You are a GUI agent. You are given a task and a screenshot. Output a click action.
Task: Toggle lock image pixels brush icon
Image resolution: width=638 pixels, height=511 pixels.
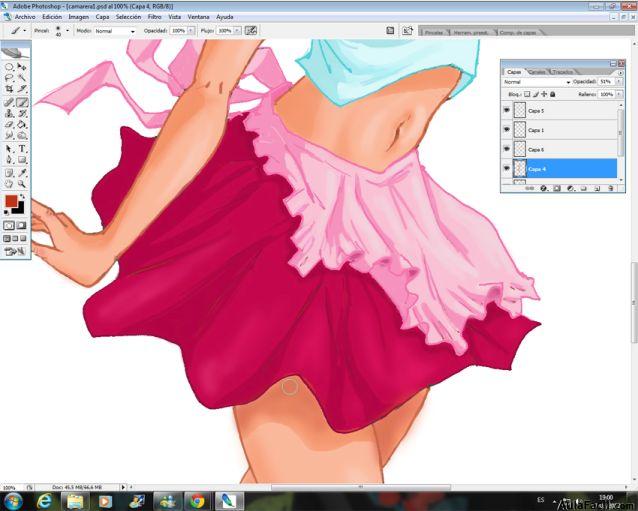tap(536, 94)
